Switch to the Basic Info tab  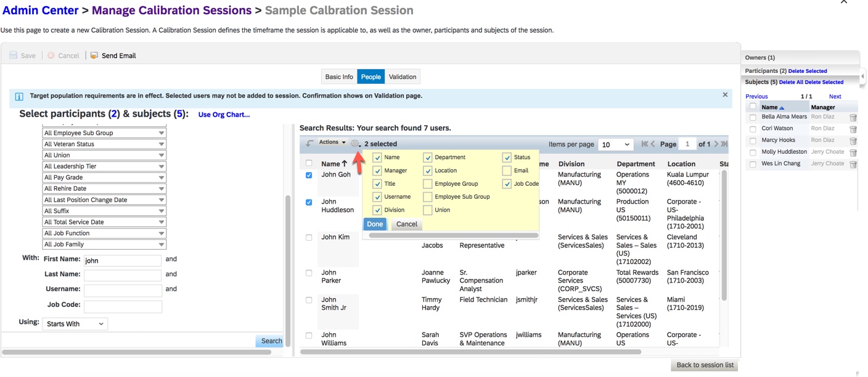(x=338, y=77)
